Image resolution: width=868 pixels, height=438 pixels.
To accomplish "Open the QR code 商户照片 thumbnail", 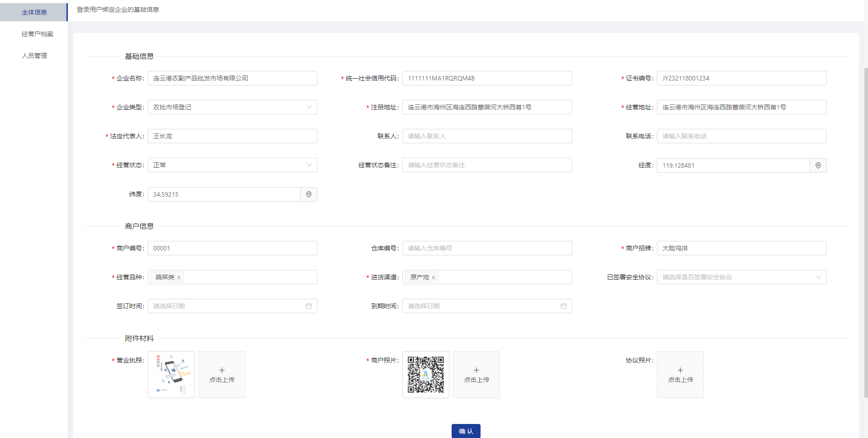I will pos(425,374).
